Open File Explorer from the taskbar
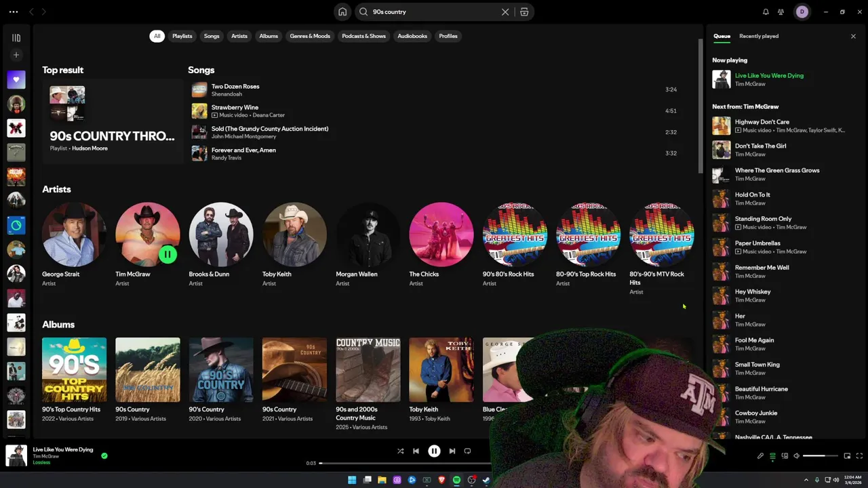 click(382, 480)
